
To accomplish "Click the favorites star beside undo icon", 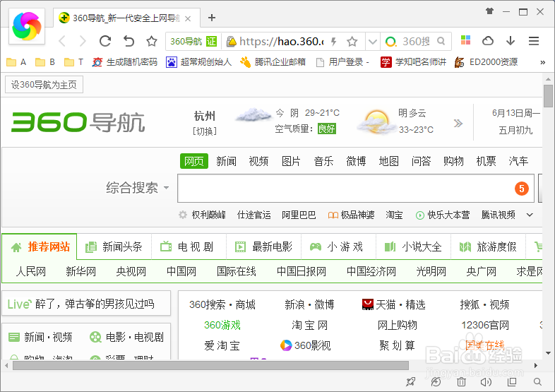I will pos(152,42).
